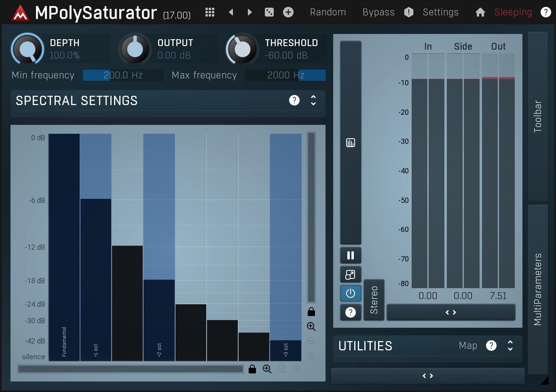Click the exclamation warning icon
The height and width of the screenshot is (392, 556).
point(408,12)
